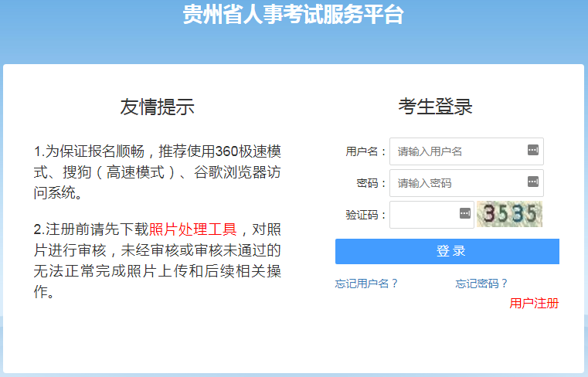588x377 pixels.
Task: Click into the 验证码 text box
Action: pos(423,214)
